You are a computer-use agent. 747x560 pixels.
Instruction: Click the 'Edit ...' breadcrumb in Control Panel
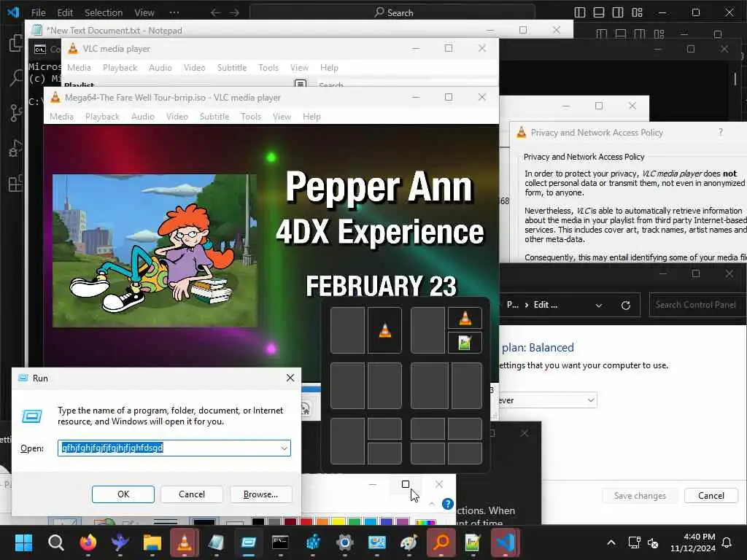tap(545, 305)
